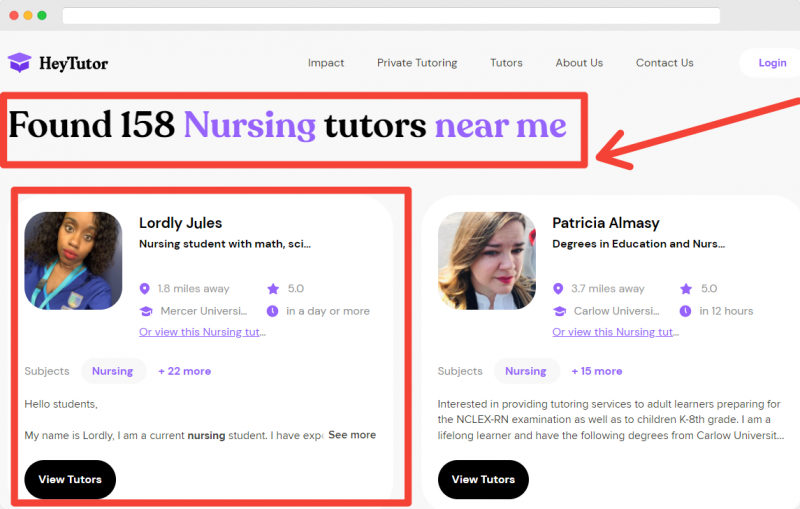Open 'Or view this Nursing tut...' link for Lordly Jules
Screen dimensions: 800x509
[x=202, y=332]
